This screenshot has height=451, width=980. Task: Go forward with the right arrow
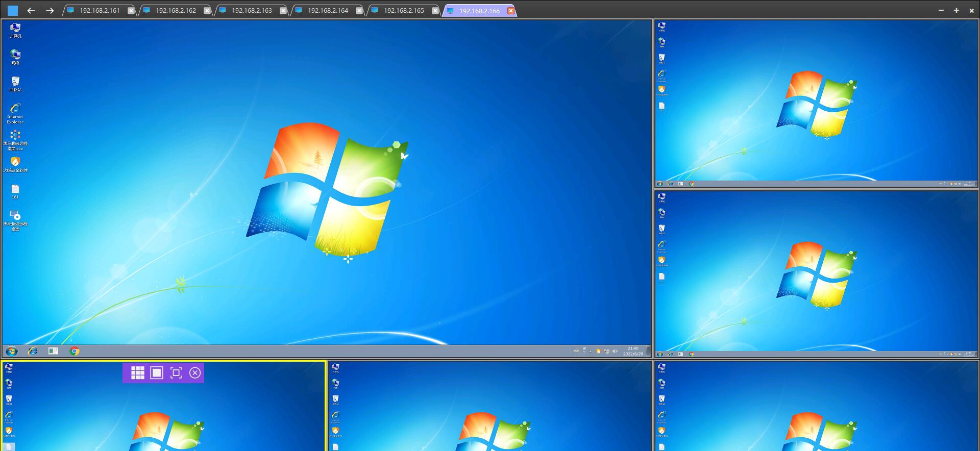point(50,10)
